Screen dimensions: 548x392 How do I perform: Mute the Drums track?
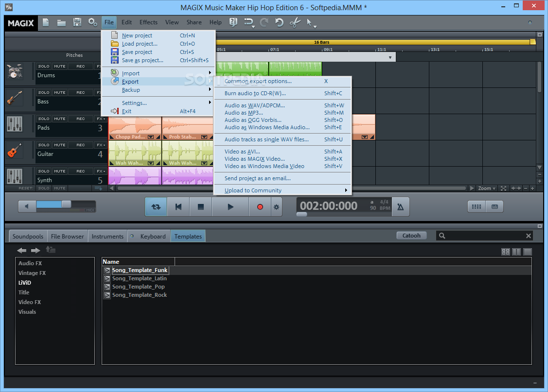(60, 66)
